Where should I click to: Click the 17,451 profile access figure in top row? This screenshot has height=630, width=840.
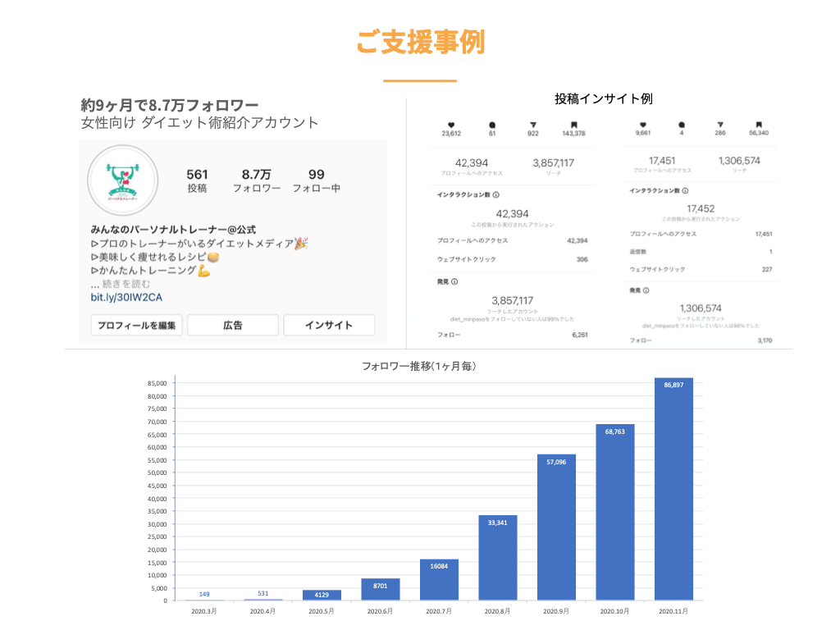pyautogui.click(x=662, y=161)
